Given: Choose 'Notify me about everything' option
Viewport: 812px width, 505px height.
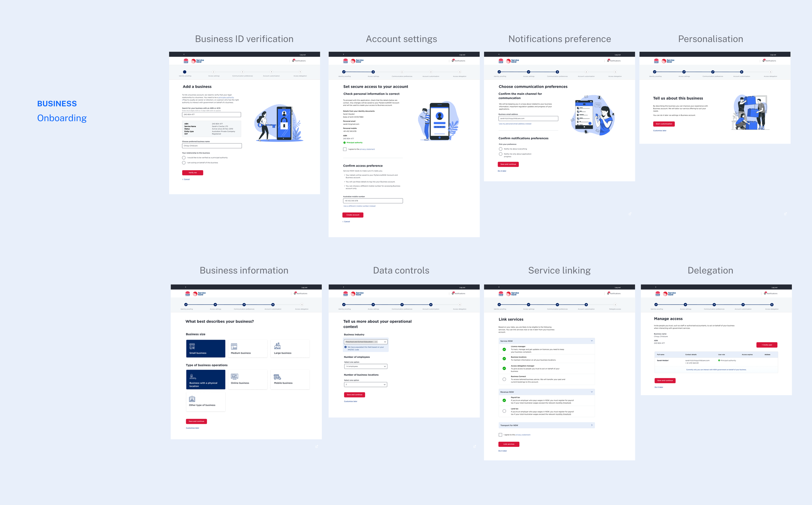Looking at the screenshot, I should pos(501,149).
